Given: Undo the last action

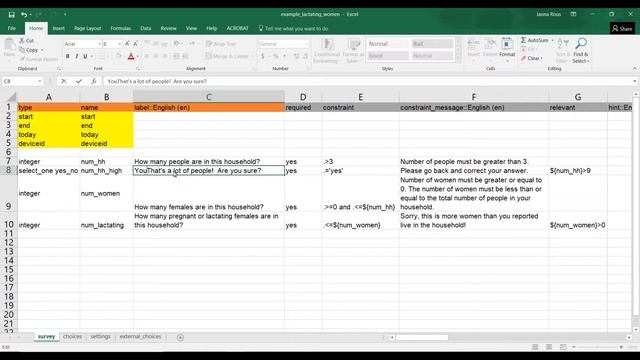Looking at the screenshot, I should tap(24, 14).
